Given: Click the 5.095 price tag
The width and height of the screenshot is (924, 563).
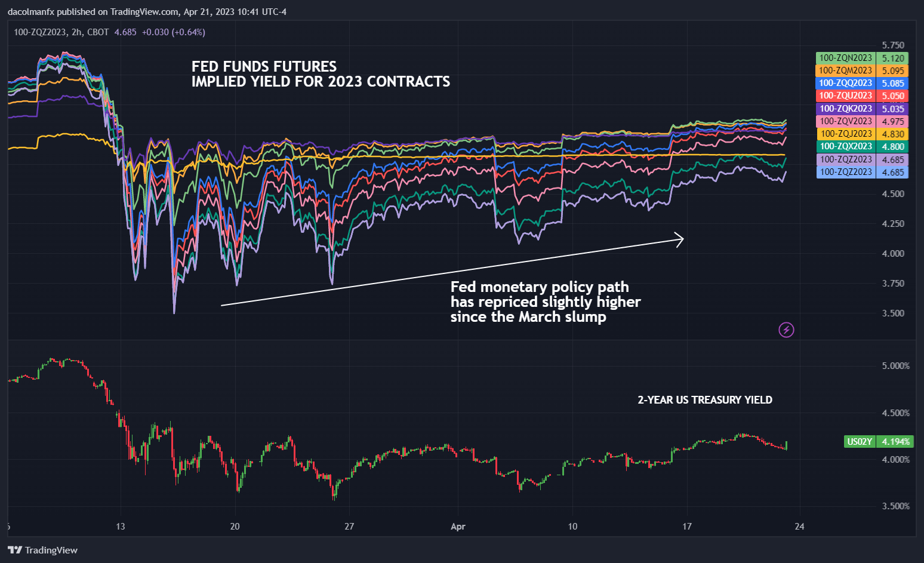Looking at the screenshot, I should click(x=892, y=70).
